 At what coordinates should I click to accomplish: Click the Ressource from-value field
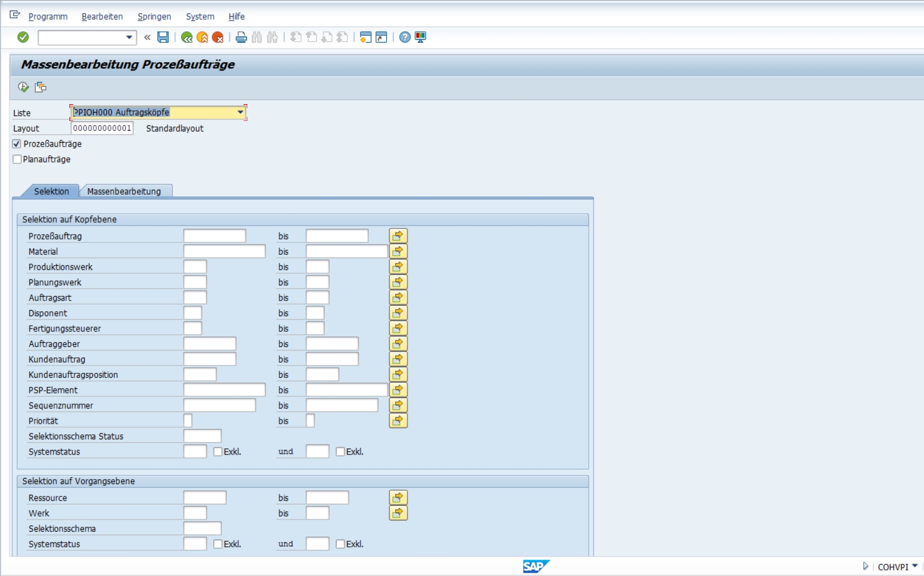(205, 498)
